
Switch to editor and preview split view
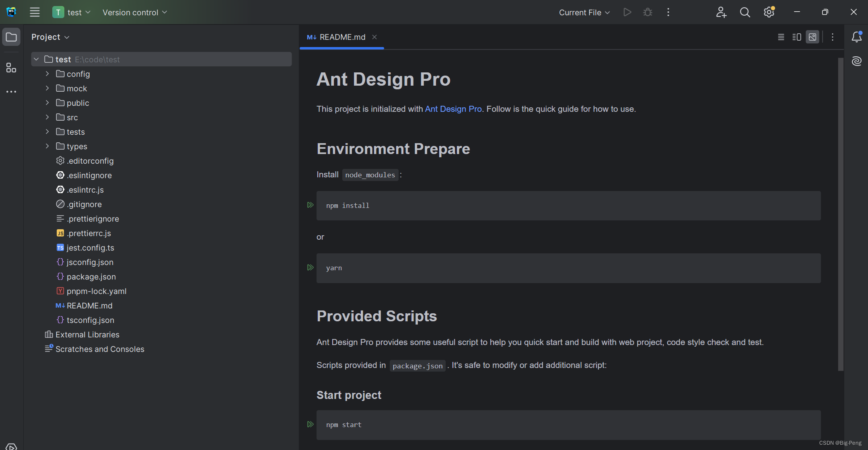click(797, 37)
